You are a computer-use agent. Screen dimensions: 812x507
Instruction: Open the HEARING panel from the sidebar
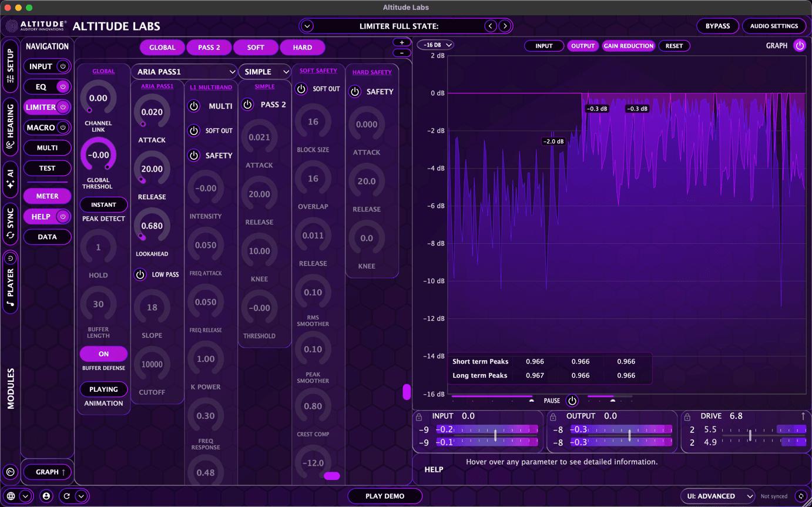10,128
